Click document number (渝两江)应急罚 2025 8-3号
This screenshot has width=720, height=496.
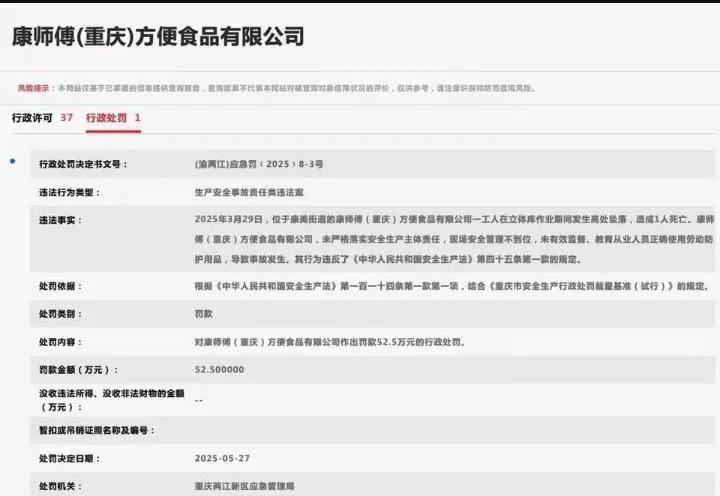point(259,164)
